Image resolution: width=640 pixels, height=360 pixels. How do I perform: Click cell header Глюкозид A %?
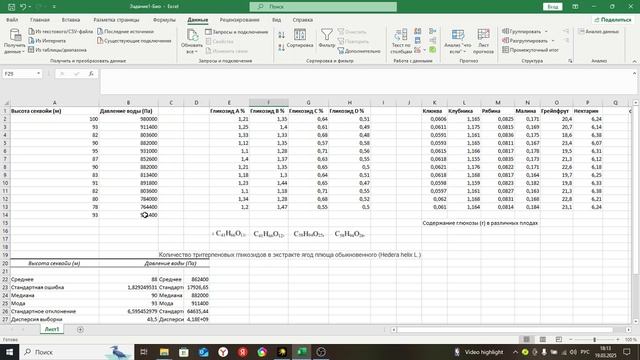click(228, 111)
